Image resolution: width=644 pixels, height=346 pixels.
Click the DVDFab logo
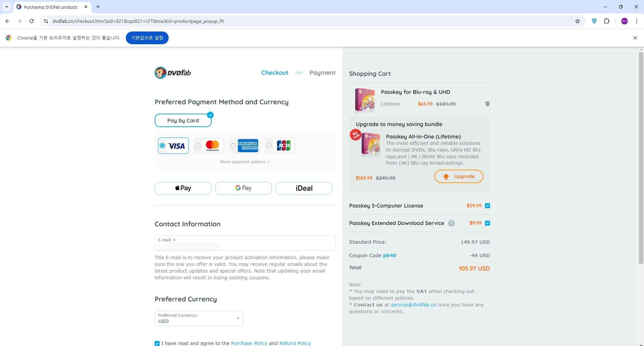[173, 73]
